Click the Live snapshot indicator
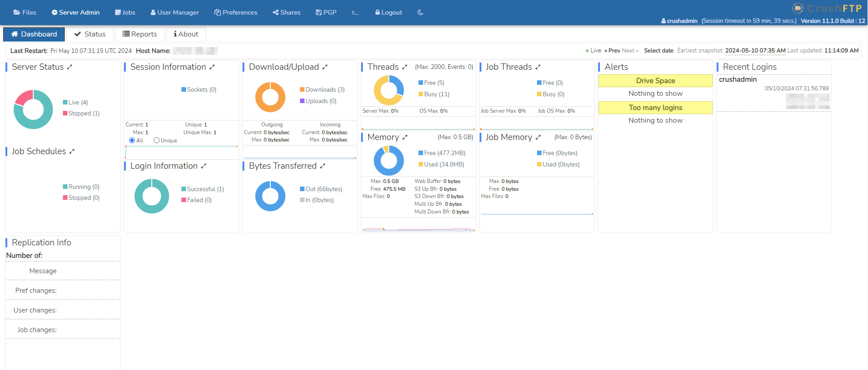The width and height of the screenshot is (868, 370). tap(593, 51)
